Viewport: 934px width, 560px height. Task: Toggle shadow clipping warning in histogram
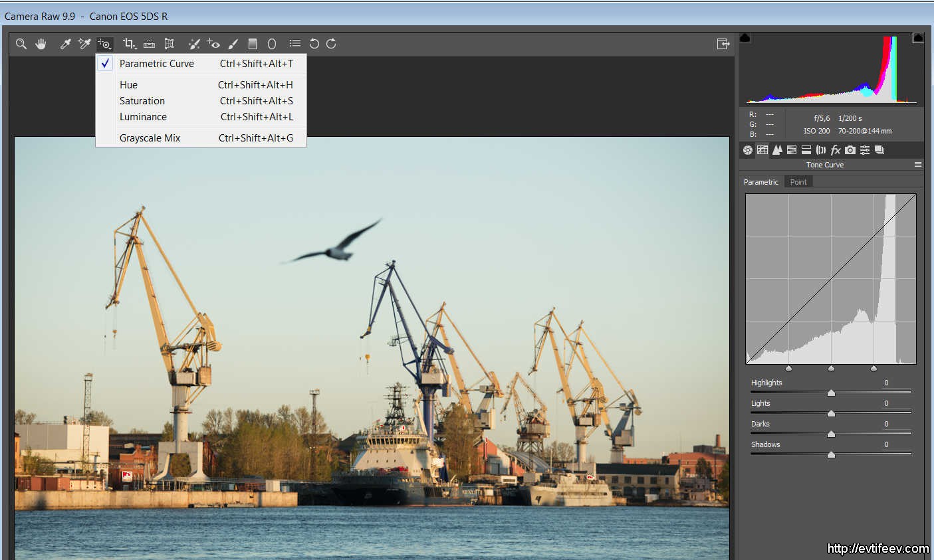(x=745, y=38)
